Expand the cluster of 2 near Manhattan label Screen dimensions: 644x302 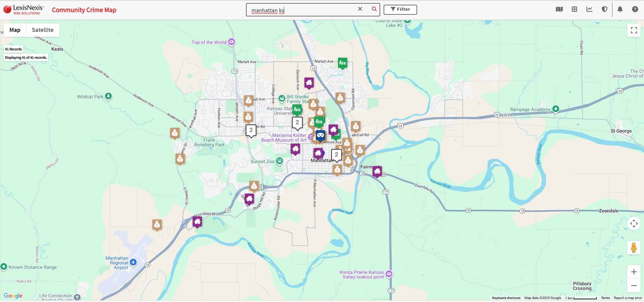(336, 155)
